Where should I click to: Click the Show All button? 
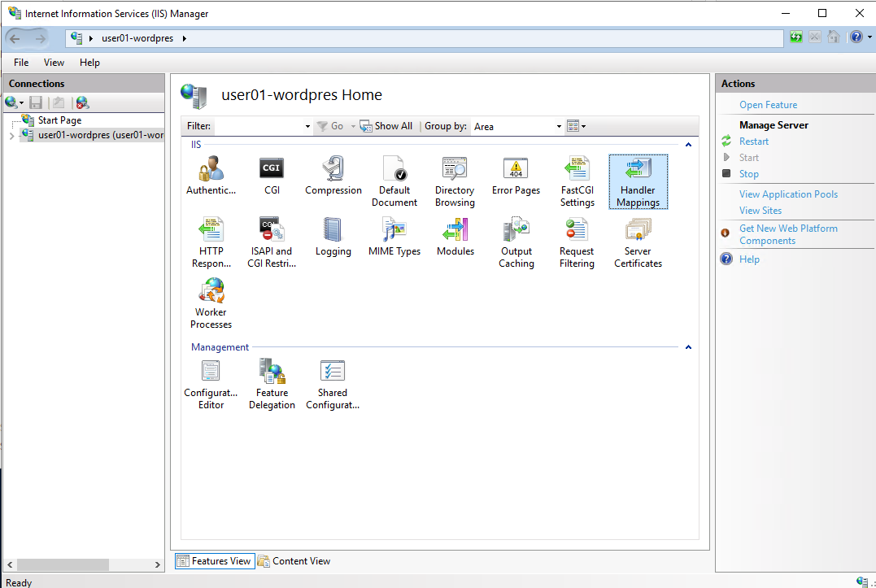click(x=386, y=126)
